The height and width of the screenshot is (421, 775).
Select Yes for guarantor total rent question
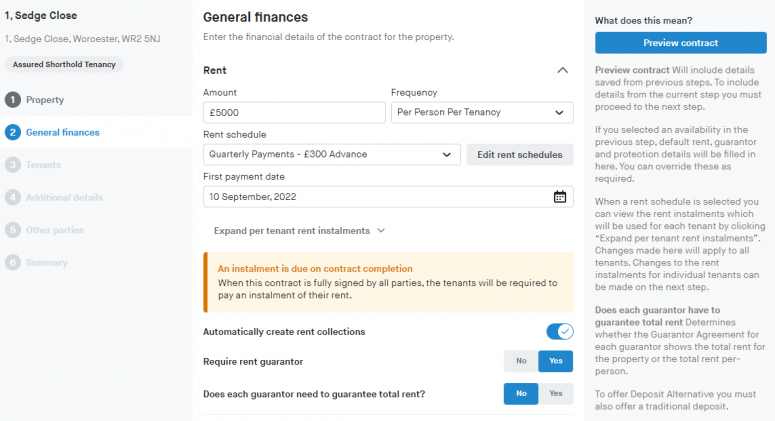point(556,394)
